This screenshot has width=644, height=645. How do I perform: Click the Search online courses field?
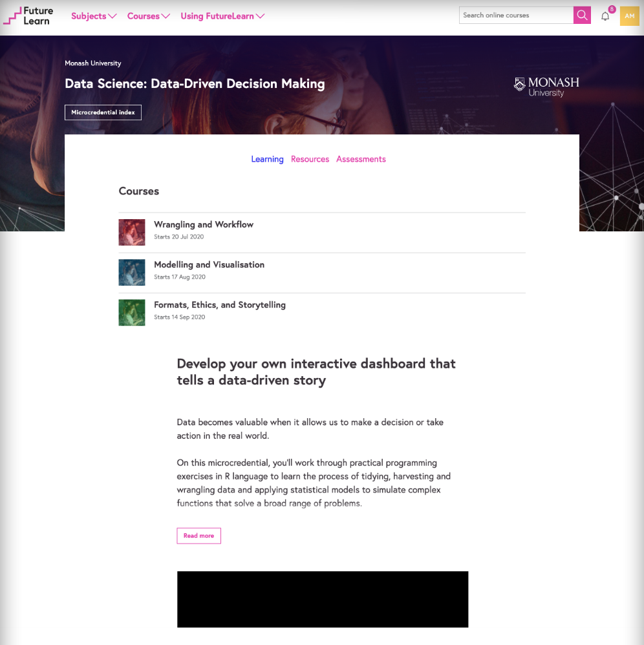pyautogui.click(x=516, y=16)
